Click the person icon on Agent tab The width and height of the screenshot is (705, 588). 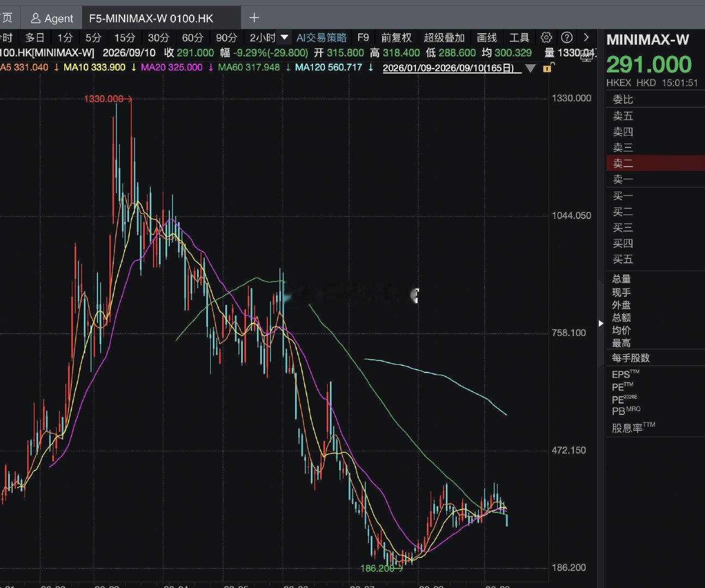click(36, 19)
